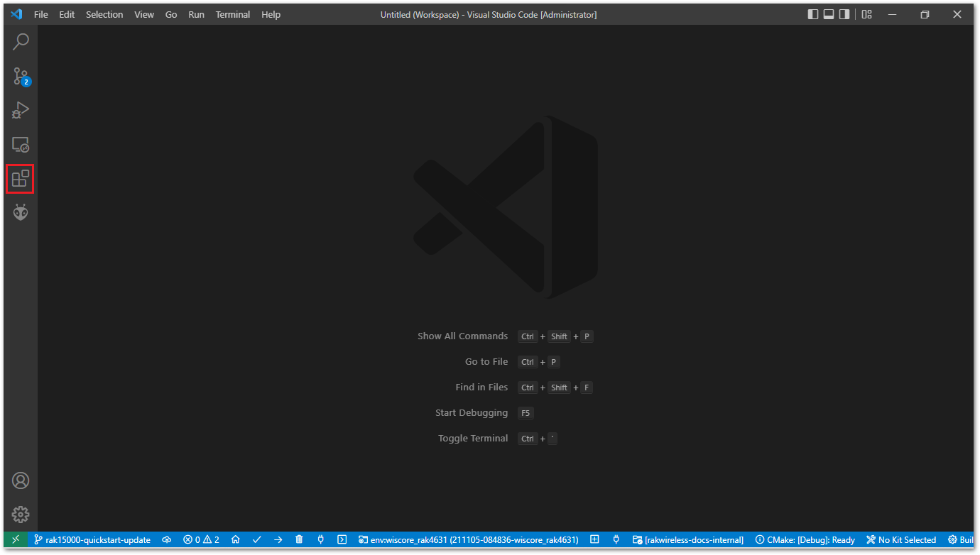Publish changes via cloud sync icon

point(167,539)
